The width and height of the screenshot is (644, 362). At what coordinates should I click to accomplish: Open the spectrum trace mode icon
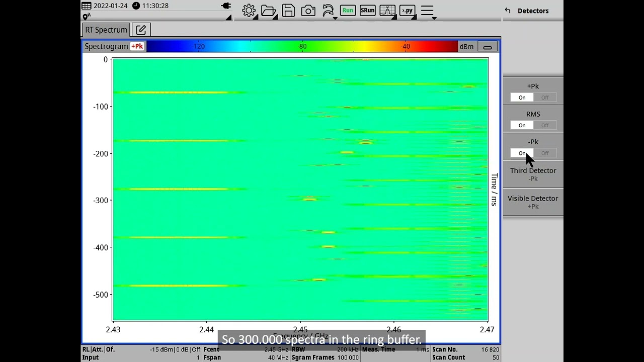point(387,11)
